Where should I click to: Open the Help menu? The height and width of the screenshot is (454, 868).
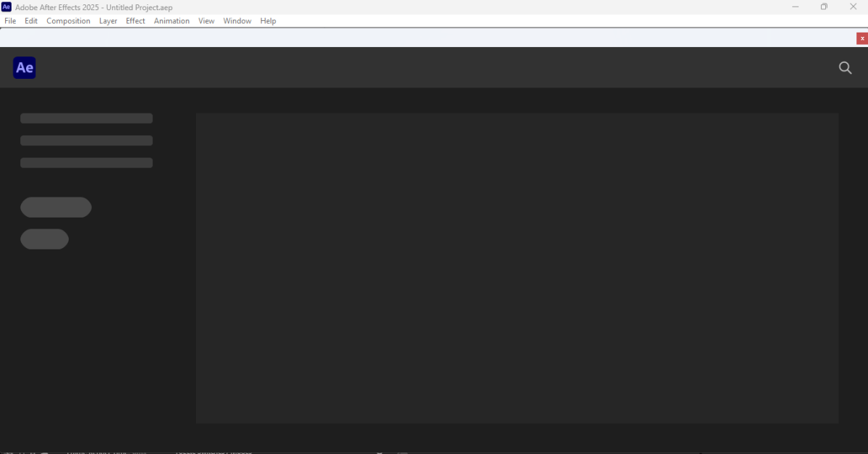point(268,21)
